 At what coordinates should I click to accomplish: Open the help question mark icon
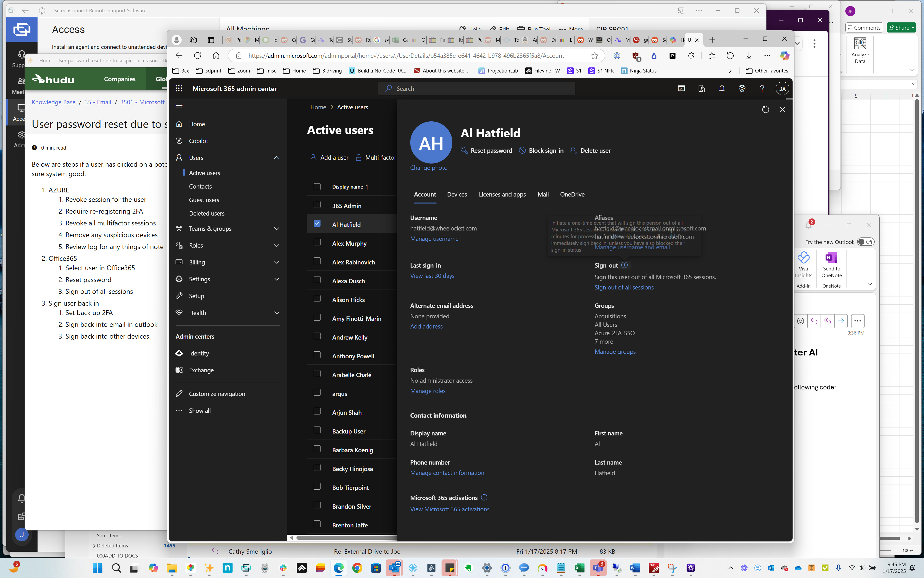pos(762,89)
